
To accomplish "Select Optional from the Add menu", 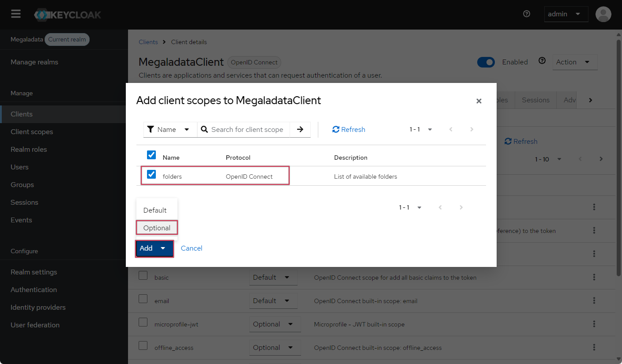I will coord(157,228).
